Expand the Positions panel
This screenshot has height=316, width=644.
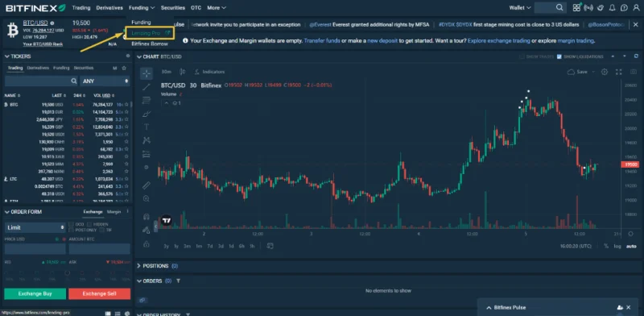(x=138, y=266)
